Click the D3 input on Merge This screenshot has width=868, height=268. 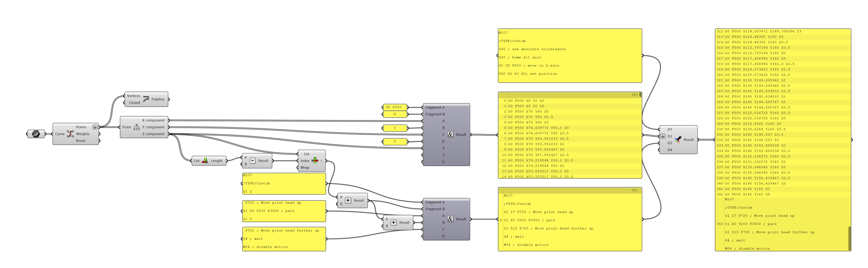tap(670, 143)
